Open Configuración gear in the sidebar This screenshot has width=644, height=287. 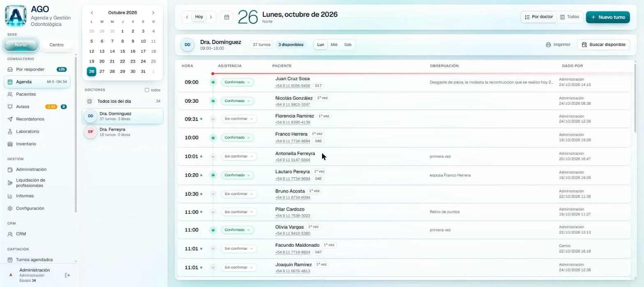click(10, 208)
